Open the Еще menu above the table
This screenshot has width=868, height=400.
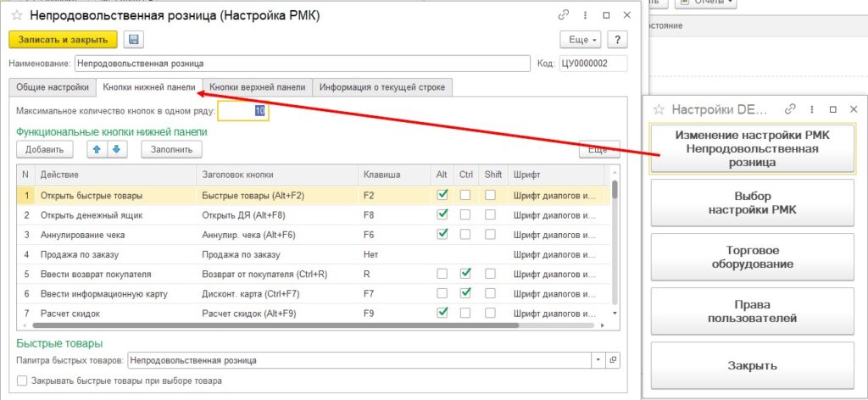pyautogui.click(x=598, y=149)
